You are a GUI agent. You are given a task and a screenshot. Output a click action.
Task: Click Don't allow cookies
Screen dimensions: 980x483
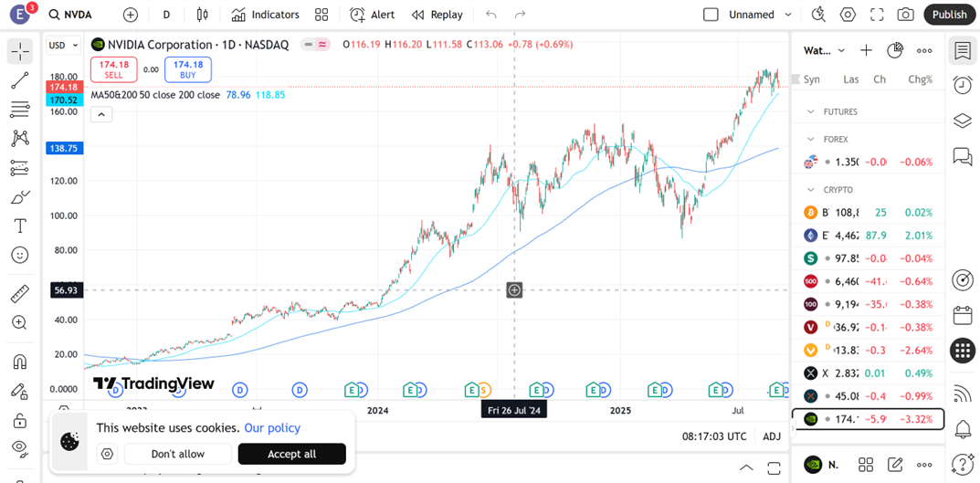178,455
